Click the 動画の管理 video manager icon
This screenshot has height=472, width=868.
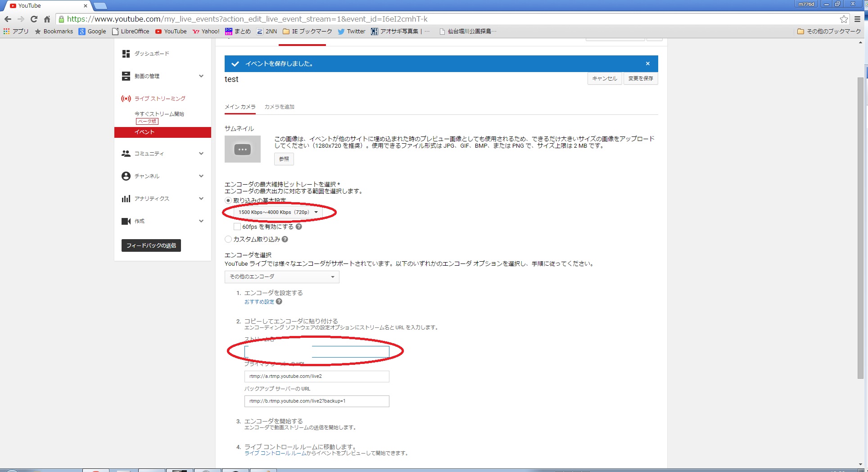click(x=126, y=76)
